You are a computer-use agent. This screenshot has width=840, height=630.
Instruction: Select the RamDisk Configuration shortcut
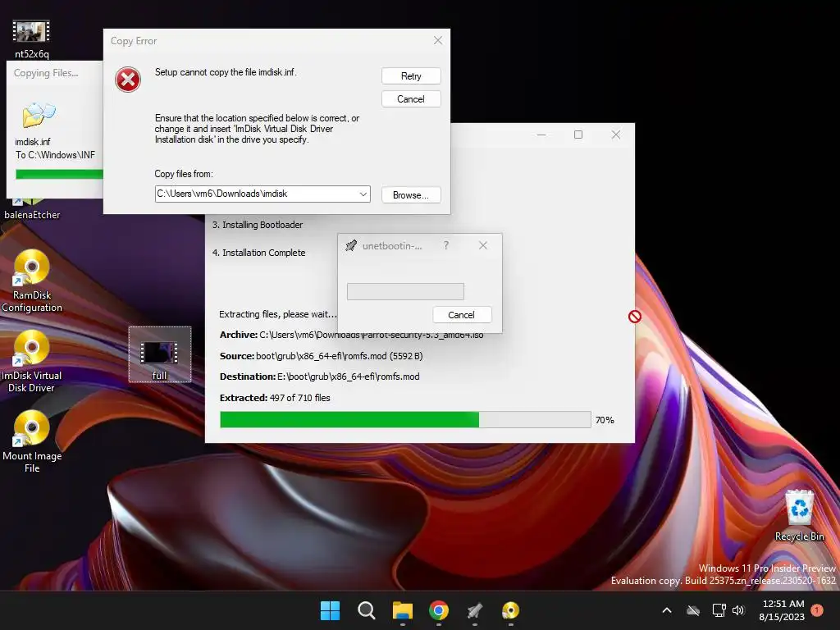click(32, 281)
